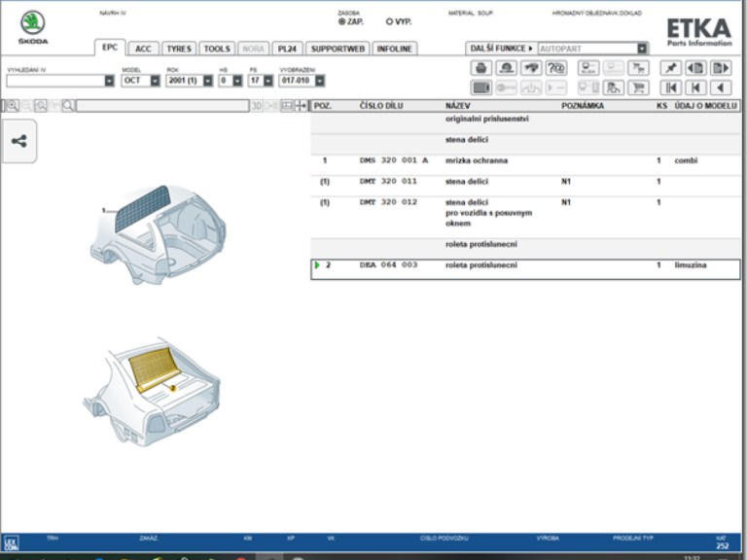This screenshot has width=747, height=560.
Task: Click the help question mark icon
Action: 556,68
